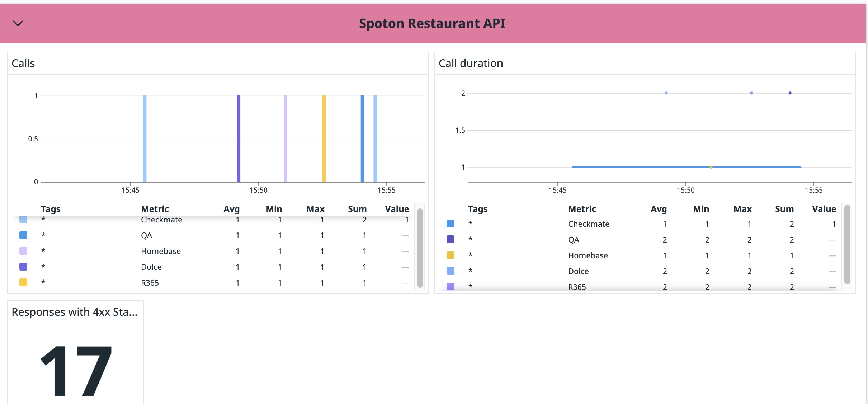Sort Calls legend by Sum column

[x=357, y=209]
